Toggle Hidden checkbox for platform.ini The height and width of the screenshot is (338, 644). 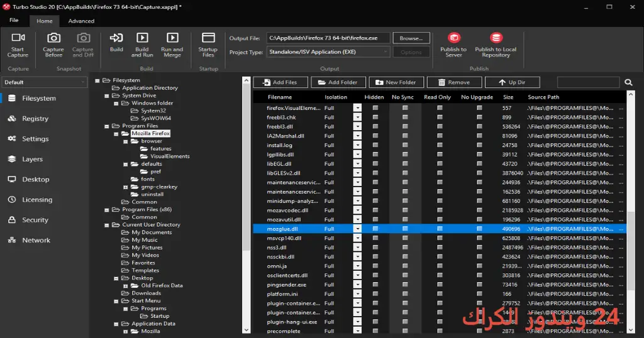pos(375,293)
